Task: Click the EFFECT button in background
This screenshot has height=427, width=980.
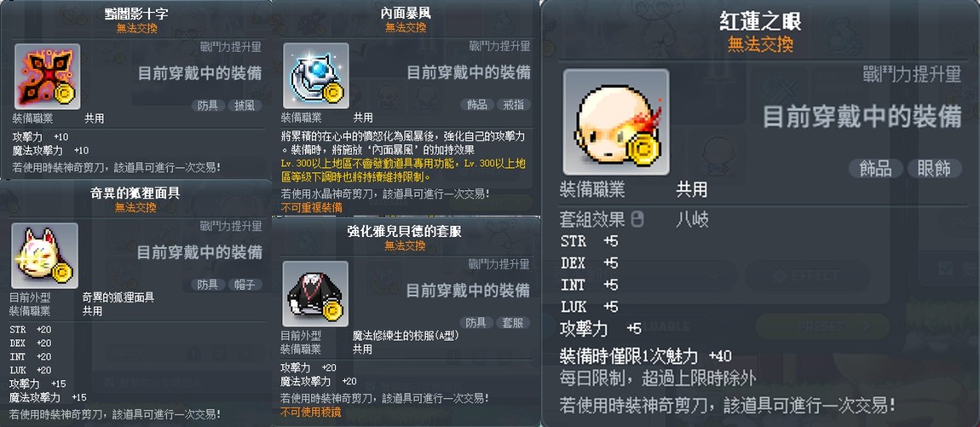Action: 804,275
